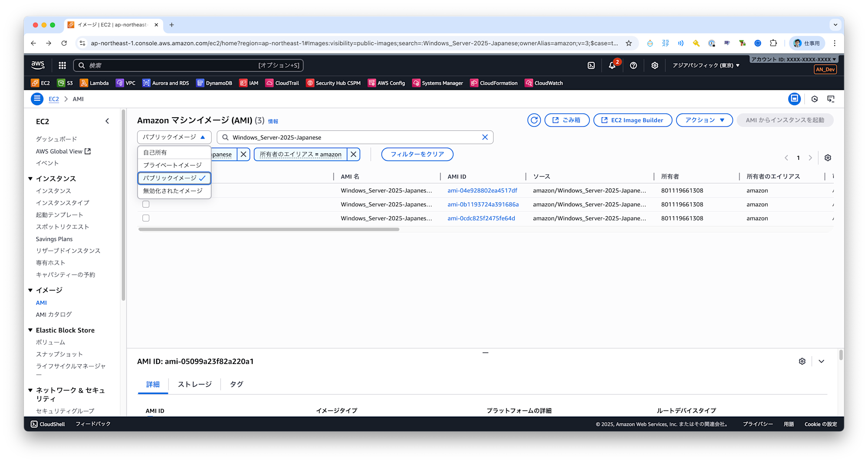Choose プライベートイメージ from the dropdown list
This screenshot has width=868, height=463.
[174, 165]
